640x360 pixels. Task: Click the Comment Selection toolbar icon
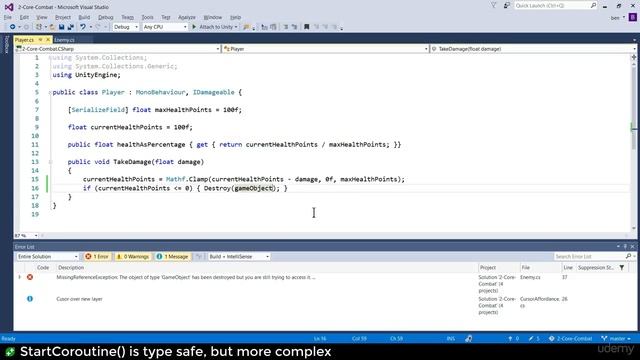pyautogui.click(x=264, y=27)
